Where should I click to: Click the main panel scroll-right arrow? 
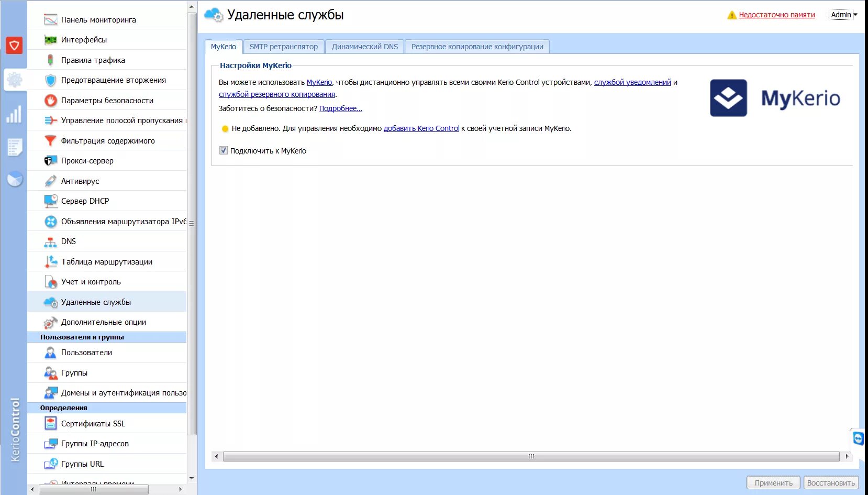(x=847, y=456)
